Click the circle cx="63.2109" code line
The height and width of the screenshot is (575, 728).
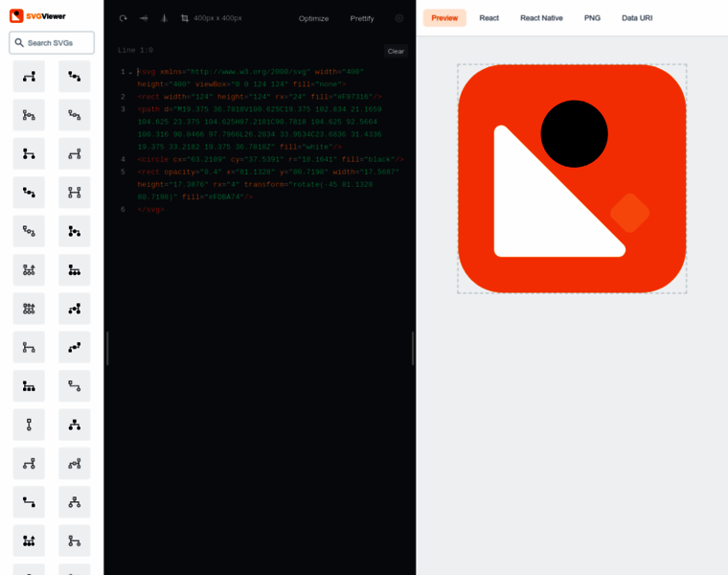pos(271,159)
